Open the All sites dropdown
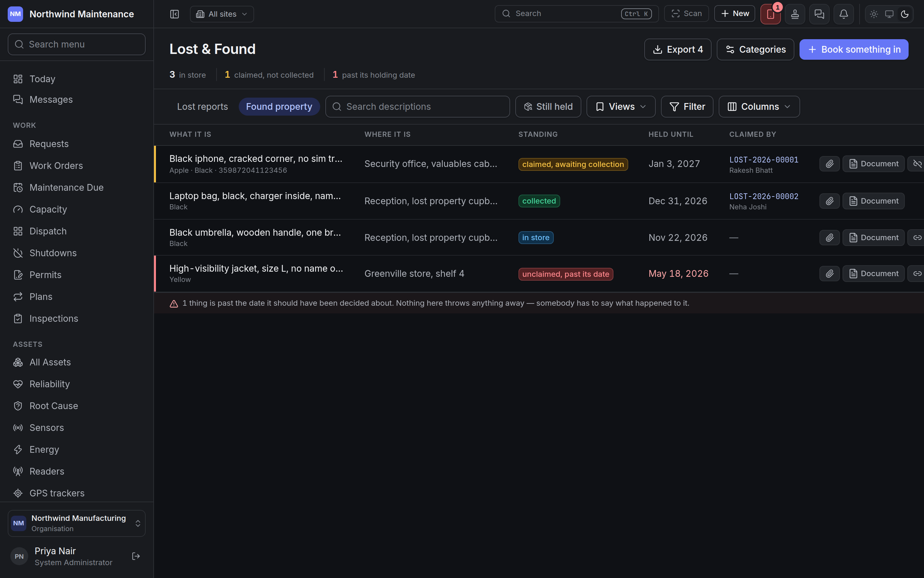 222,14
